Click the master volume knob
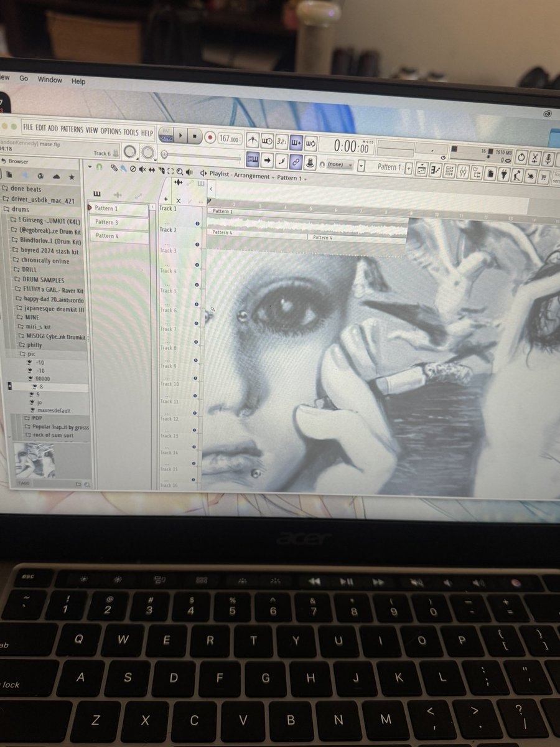Viewport: 560px width, 747px height. click(x=129, y=151)
